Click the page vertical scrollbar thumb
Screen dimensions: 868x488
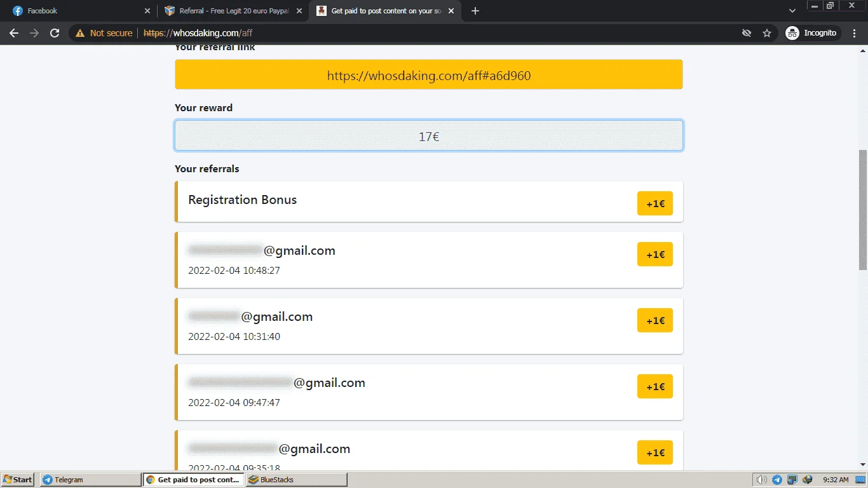[863, 210]
